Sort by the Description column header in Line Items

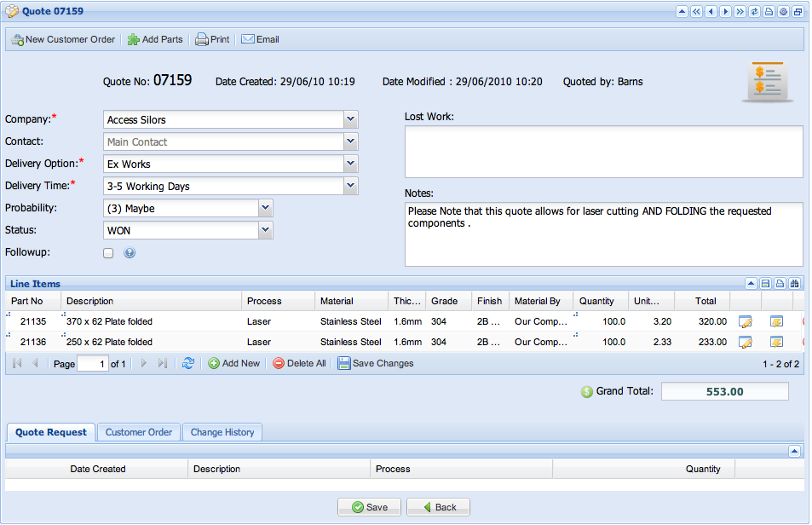[x=151, y=301]
